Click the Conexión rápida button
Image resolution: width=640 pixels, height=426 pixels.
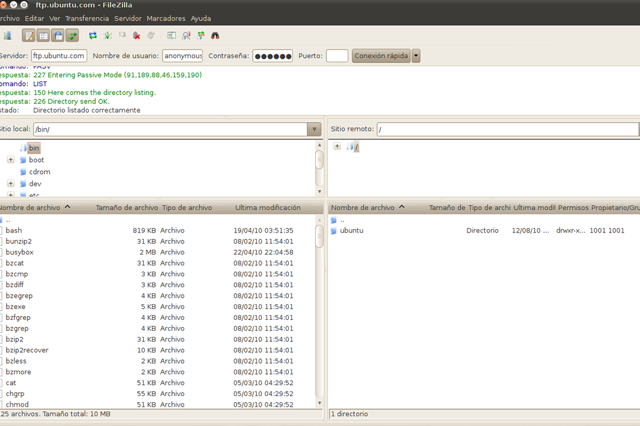(380, 56)
